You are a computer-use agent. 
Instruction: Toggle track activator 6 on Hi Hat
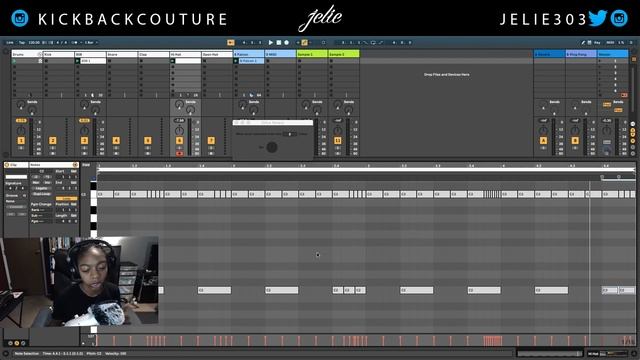coord(179,141)
